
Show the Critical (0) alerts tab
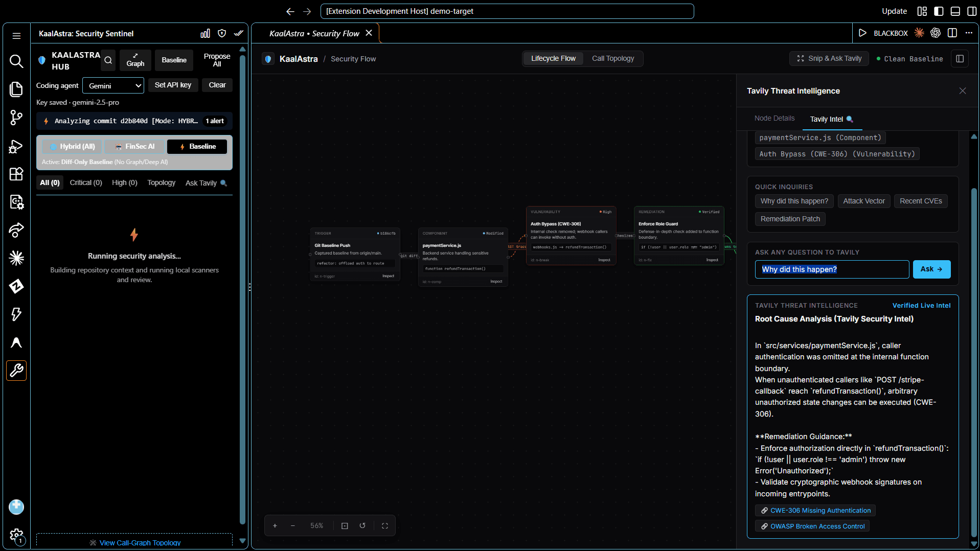point(86,183)
